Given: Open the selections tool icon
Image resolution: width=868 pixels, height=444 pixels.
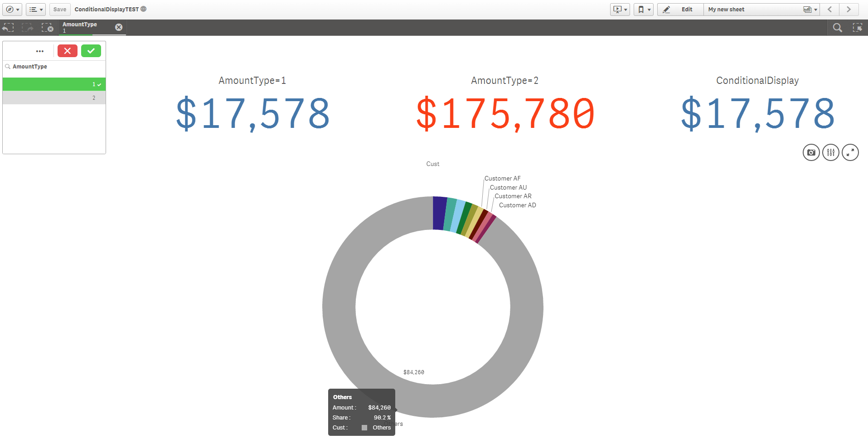Looking at the screenshot, I should [x=857, y=28].
